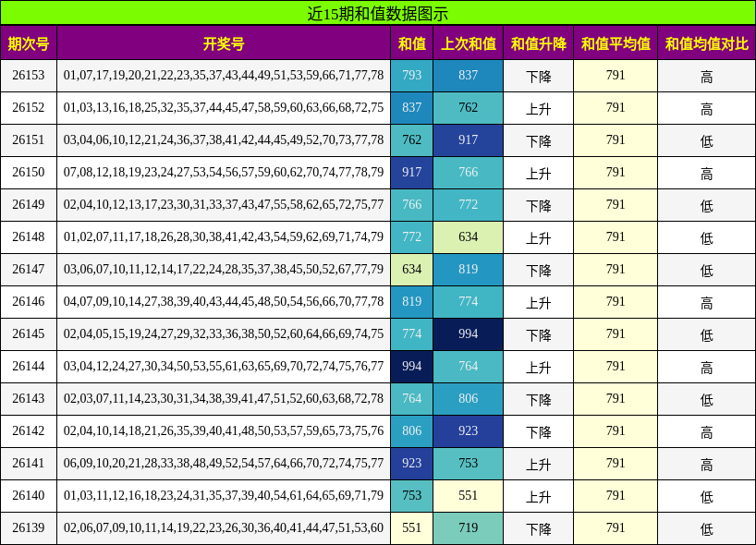
Task: Click 和值 cell 837 in row 26152
Action: tap(412, 107)
